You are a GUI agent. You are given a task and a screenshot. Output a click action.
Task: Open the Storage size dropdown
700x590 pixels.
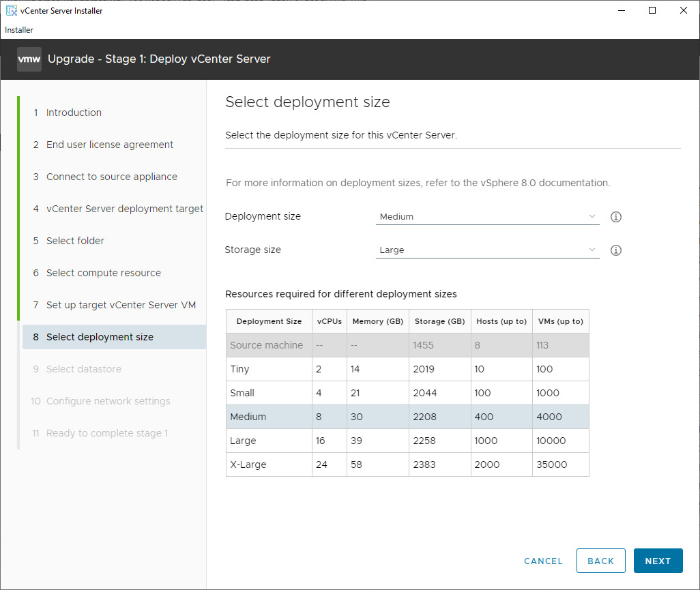(487, 250)
